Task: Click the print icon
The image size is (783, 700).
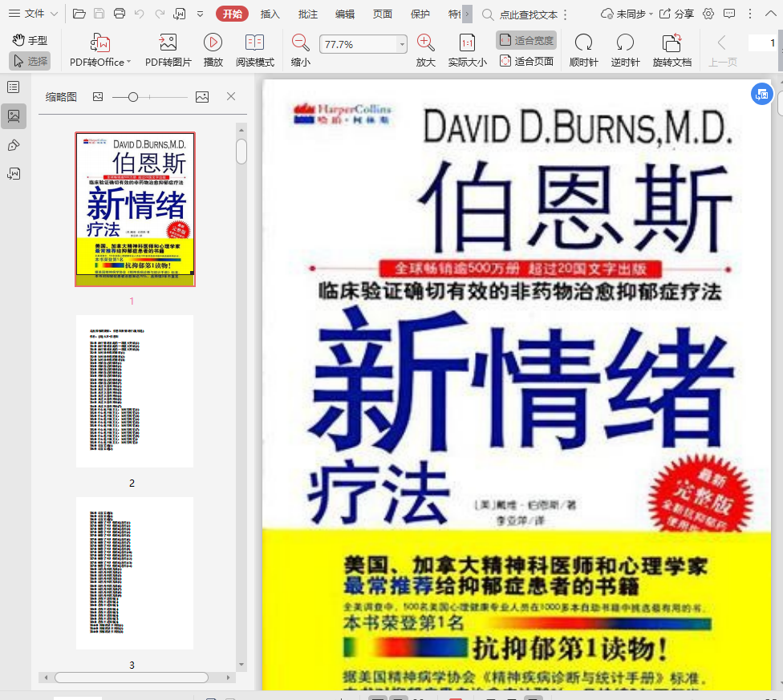Action: tap(120, 14)
